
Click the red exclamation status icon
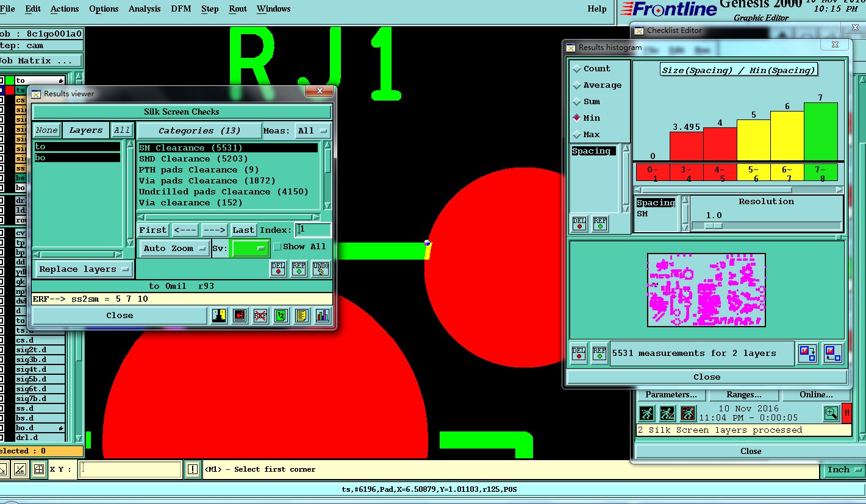click(846, 413)
